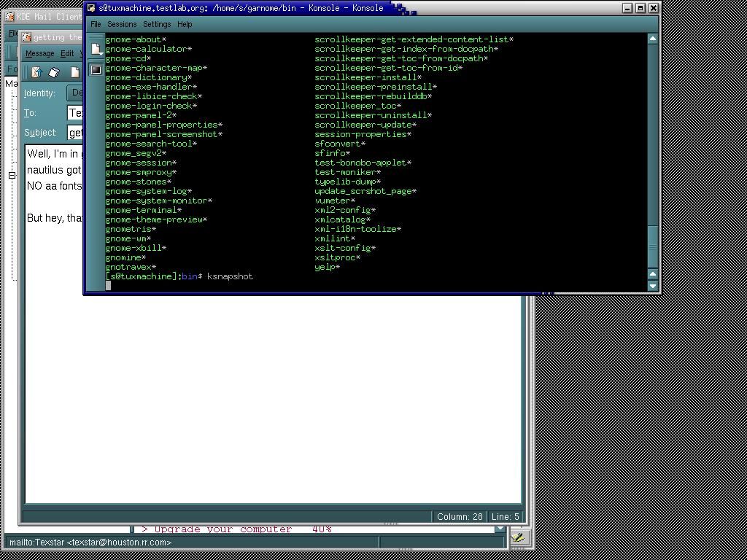The width and height of the screenshot is (747, 560).
Task: Click 'update_scrshot_page*' in the terminal
Action: click(365, 191)
